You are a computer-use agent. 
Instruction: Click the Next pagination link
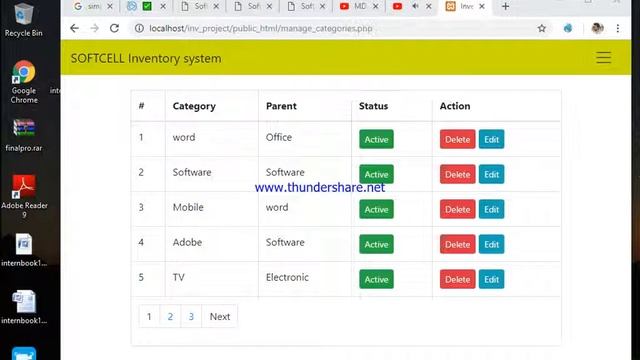pyautogui.click(x=220, y=316)
